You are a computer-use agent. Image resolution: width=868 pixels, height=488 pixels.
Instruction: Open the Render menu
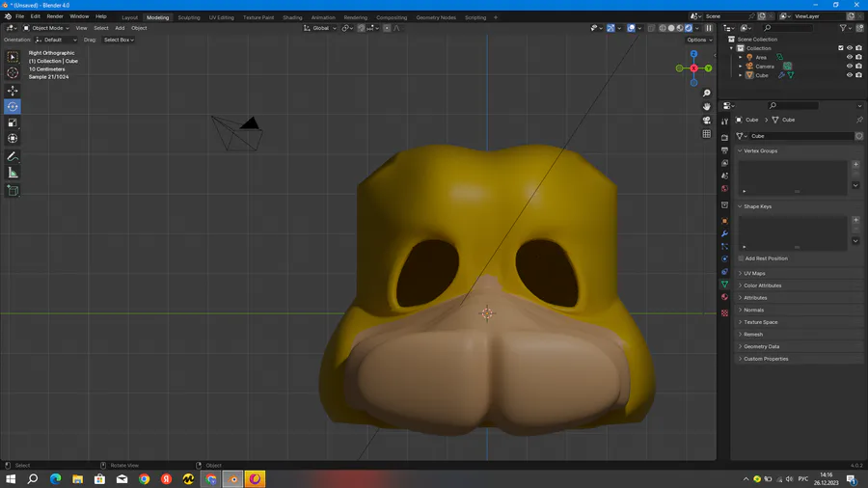[55, 16]
